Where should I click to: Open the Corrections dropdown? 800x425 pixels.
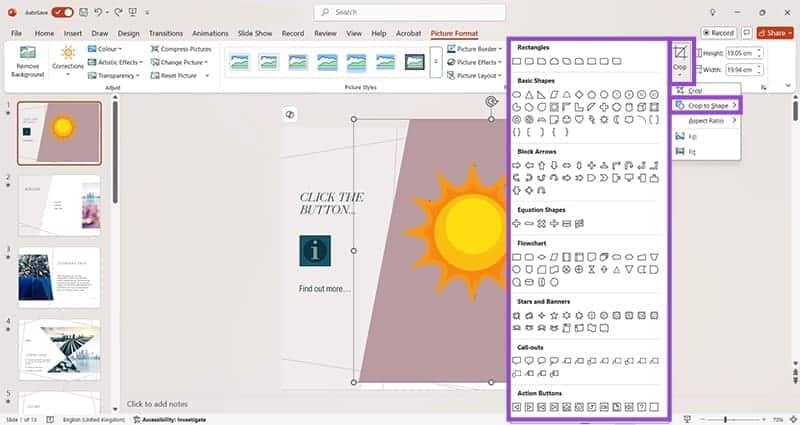tap(68, 60)
